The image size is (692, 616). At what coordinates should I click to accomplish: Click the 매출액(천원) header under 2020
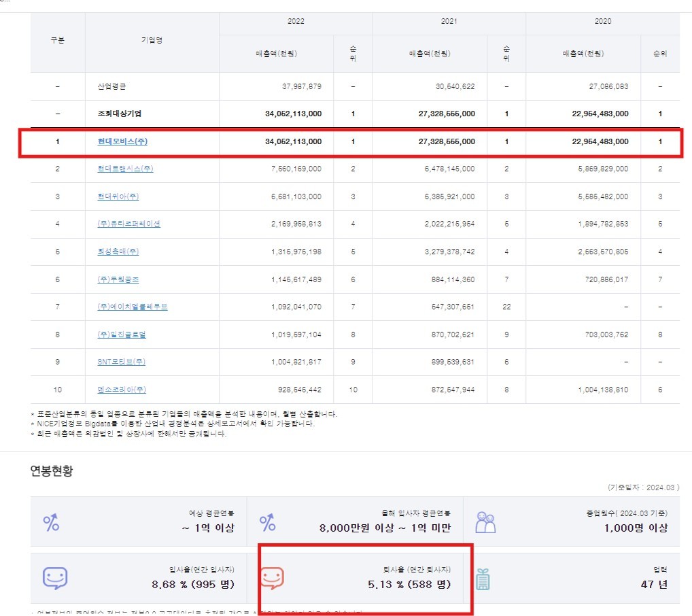pyautogui.click(x=583, y=54)
